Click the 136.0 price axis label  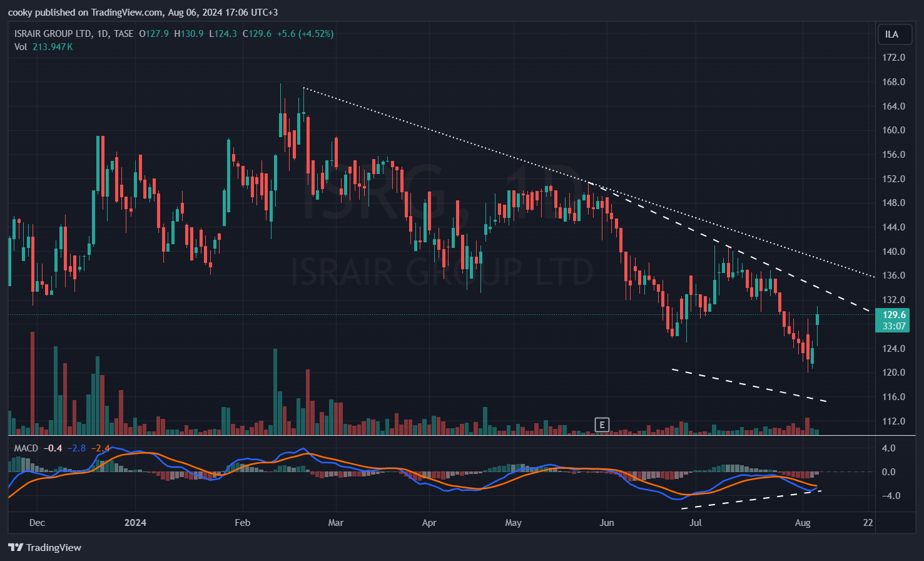(x=893, y=275)
